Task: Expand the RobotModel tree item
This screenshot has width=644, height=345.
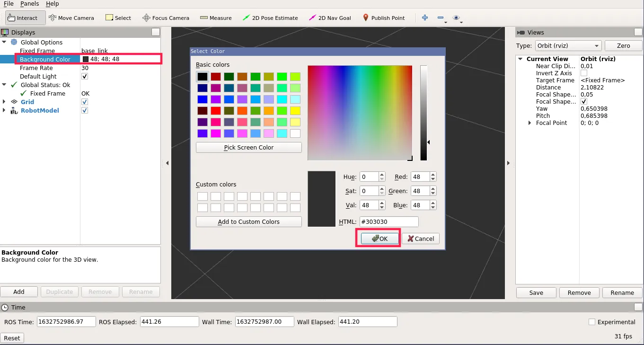Action: [x=4, y=111]
